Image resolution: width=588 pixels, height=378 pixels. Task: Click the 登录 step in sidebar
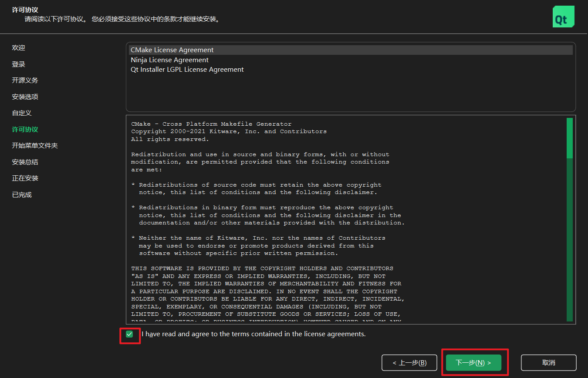point(19,64)
